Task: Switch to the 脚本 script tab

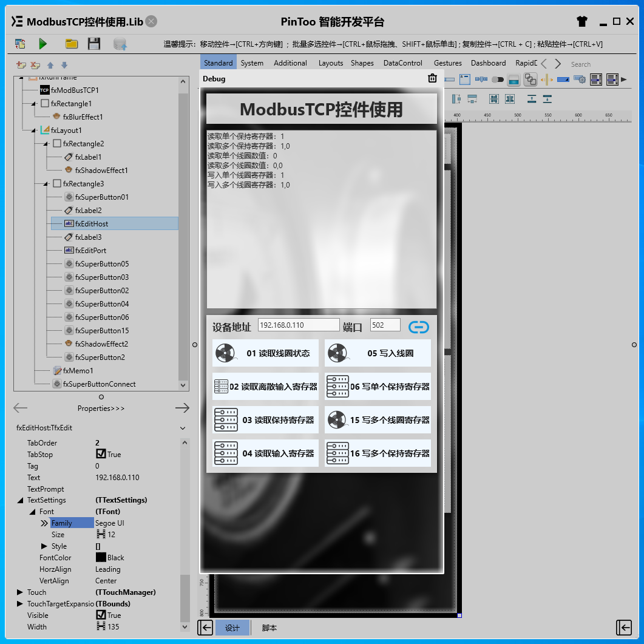Action: click(x=269, y=628)
